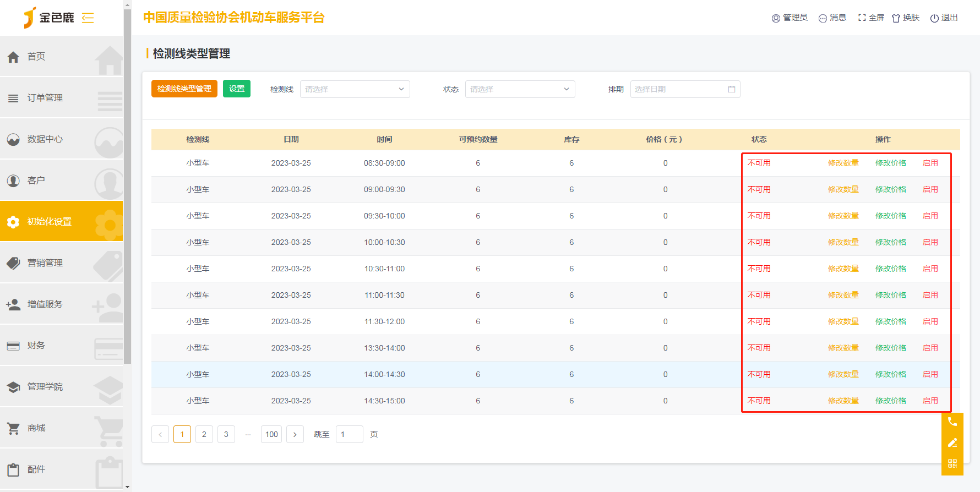This screenshot has width=980, height=492.
Task: Click the 13:30-14:00 time cell
Action: point(384,348)
